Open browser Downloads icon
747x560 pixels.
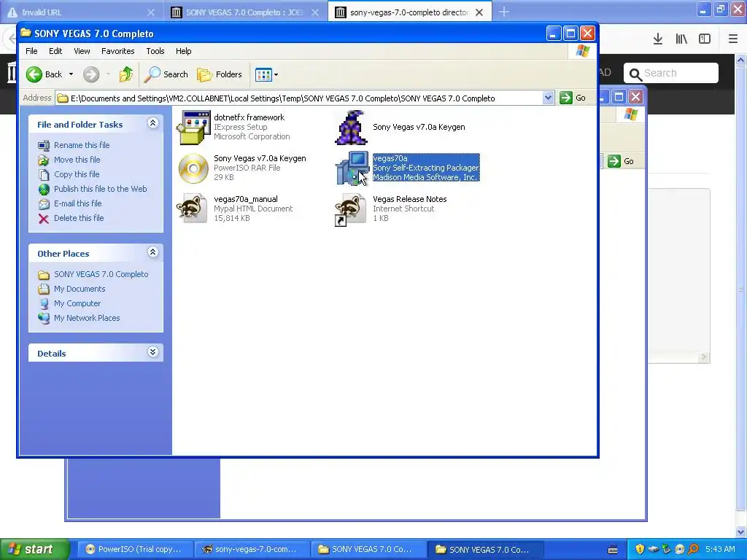(658, 39)
